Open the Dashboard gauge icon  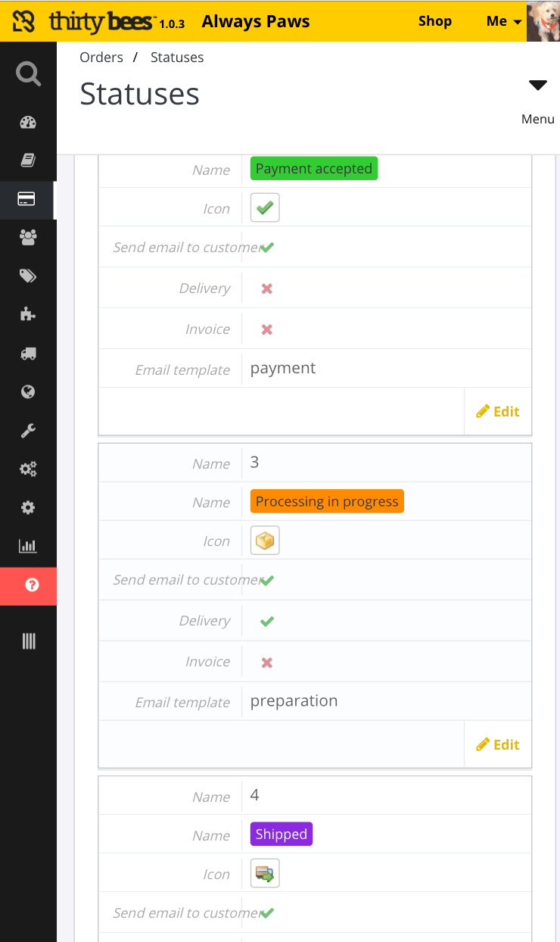[28, 123]
